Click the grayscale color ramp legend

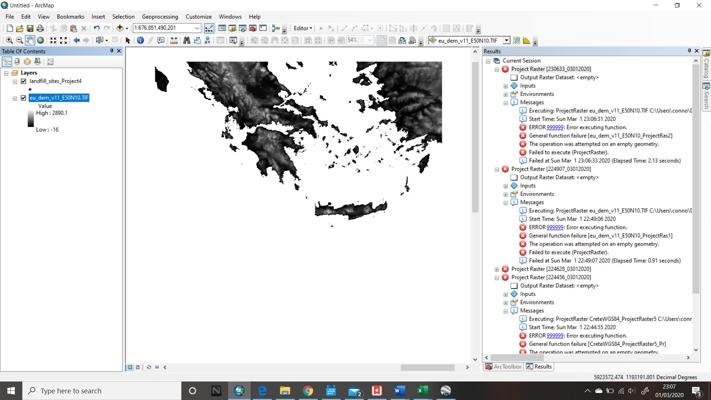point(31,119)
